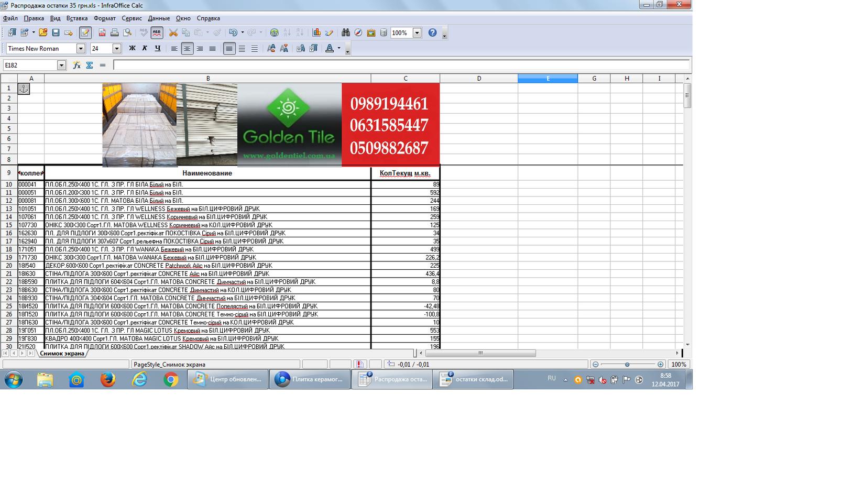Click the Insert Chart icon

pyautogui.click(x=316, y=32)
